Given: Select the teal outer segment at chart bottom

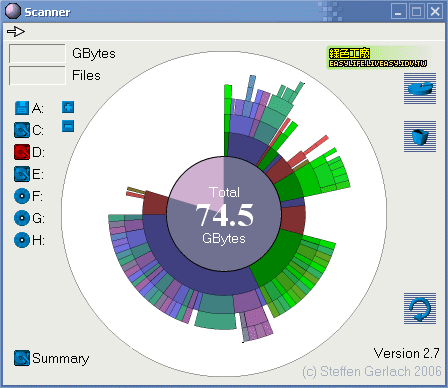Looking at the screenshot, I should [x=216, y=320].
